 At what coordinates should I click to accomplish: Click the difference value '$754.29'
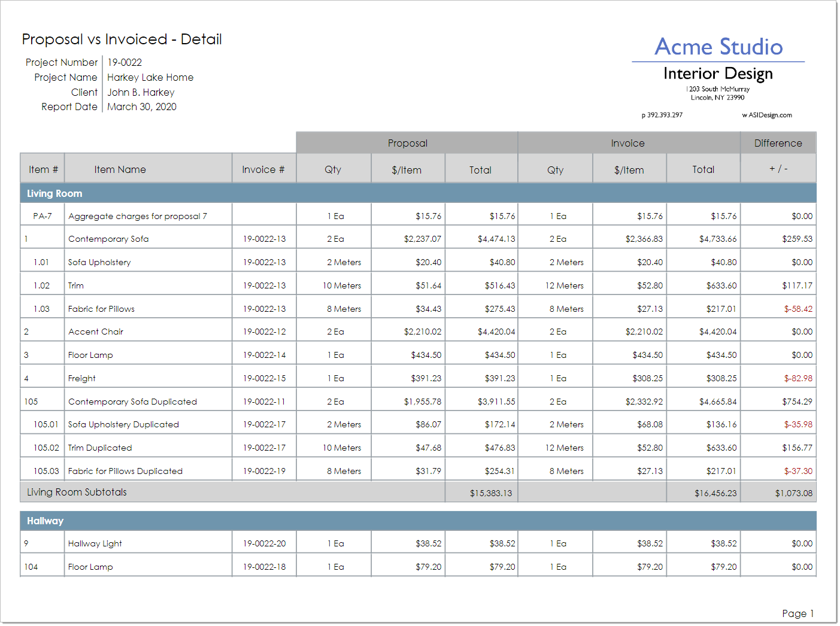[x=797, y=402]
